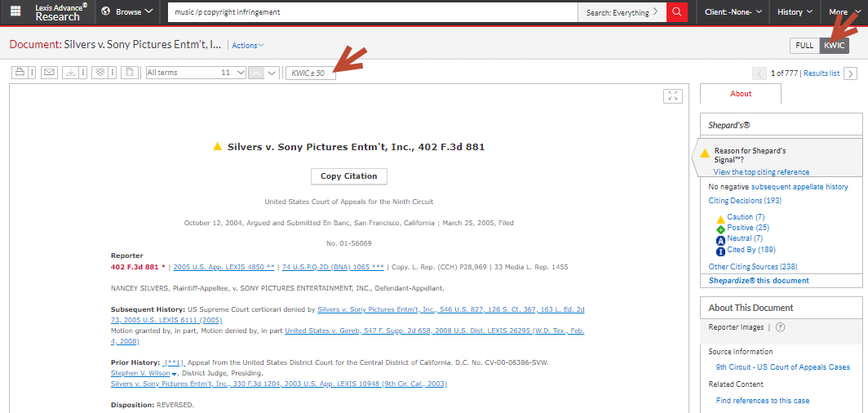Open Other Citing Sources (238) link
The height and width of the screenshot is (413, 868).
pyautogui.click(x=753, y=267)
